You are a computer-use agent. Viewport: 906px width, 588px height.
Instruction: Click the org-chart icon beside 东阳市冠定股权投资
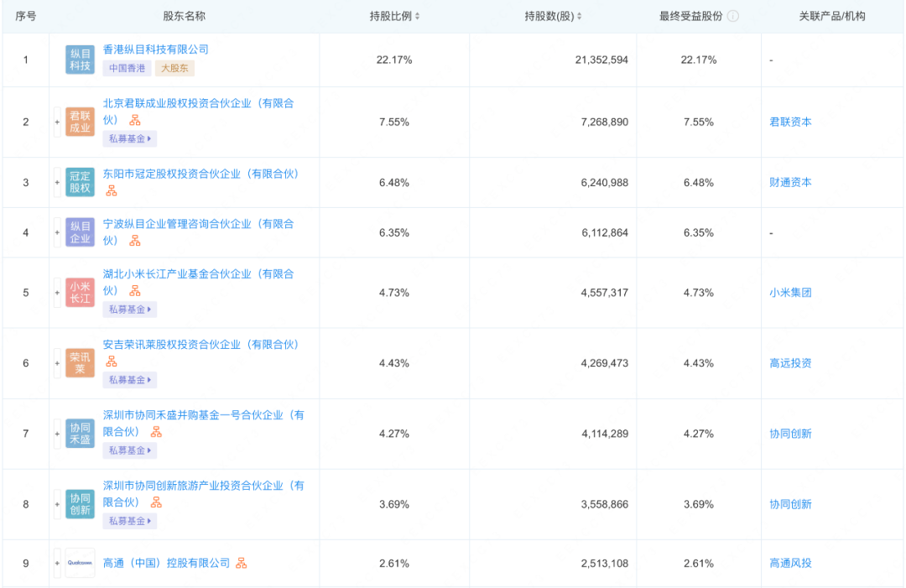tap(111, 190)
